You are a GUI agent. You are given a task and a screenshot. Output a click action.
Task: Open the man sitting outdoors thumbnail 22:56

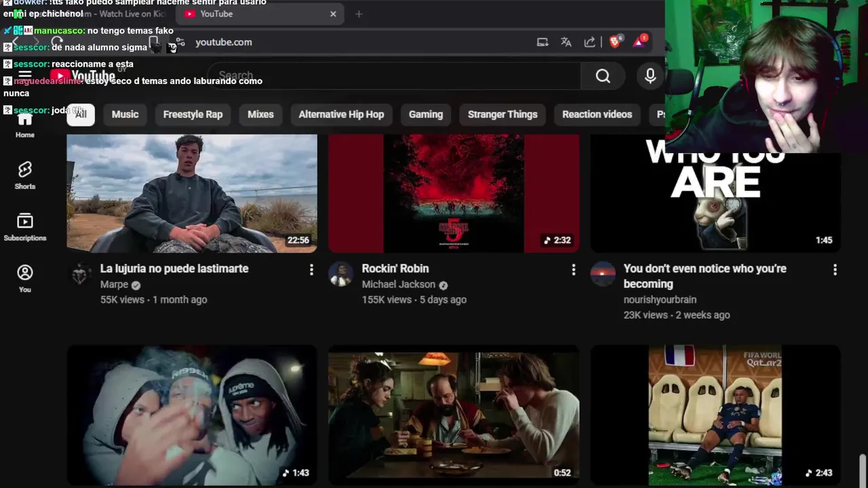(x=192, y=193)
